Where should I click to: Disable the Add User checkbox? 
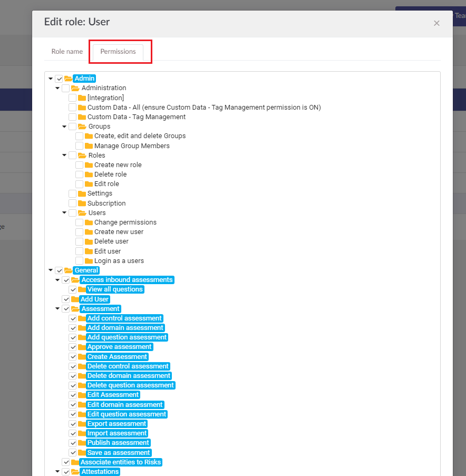[x=66, y=299]
